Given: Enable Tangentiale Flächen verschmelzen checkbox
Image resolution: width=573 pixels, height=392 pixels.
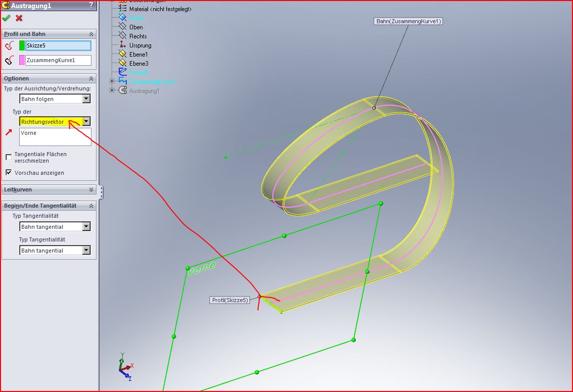Looking at the screenshot, I should click(9, 157).
